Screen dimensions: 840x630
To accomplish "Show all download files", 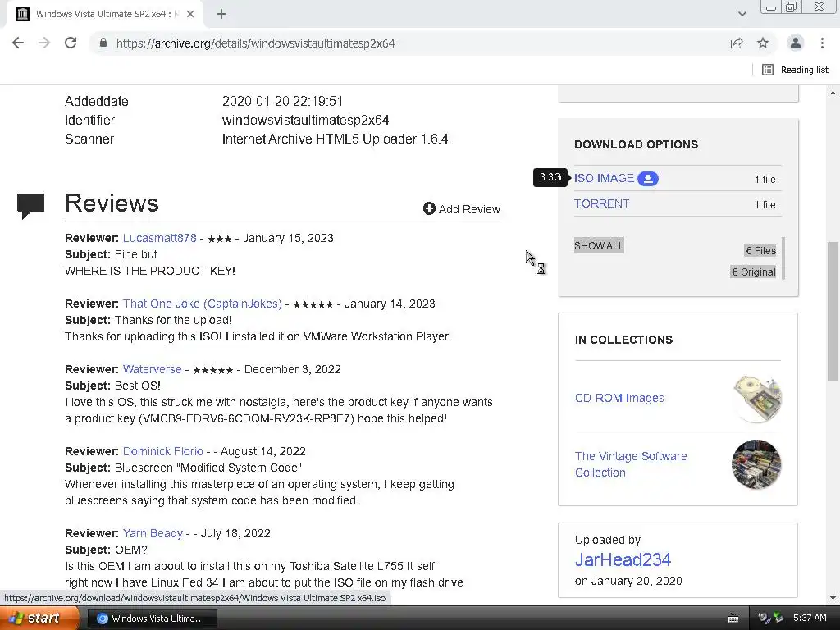I will [x=599, y=246].
